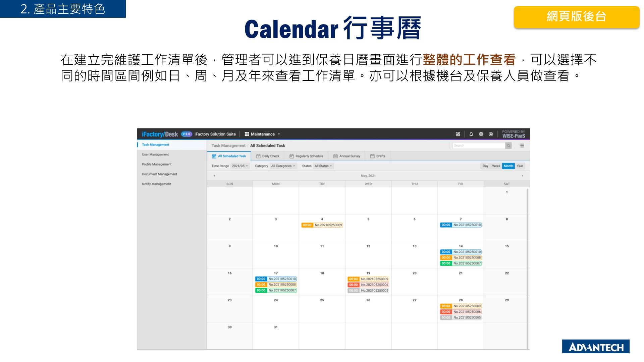Open blue task No.202105250010 on May 14
Screen dimensions: 644x362
pos(461,252)
